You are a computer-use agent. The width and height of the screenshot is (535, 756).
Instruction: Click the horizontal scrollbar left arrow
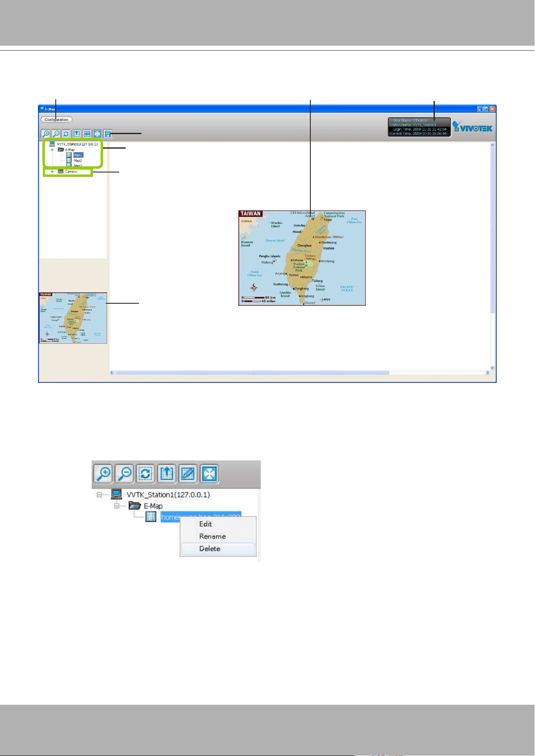tap(112, 373)
